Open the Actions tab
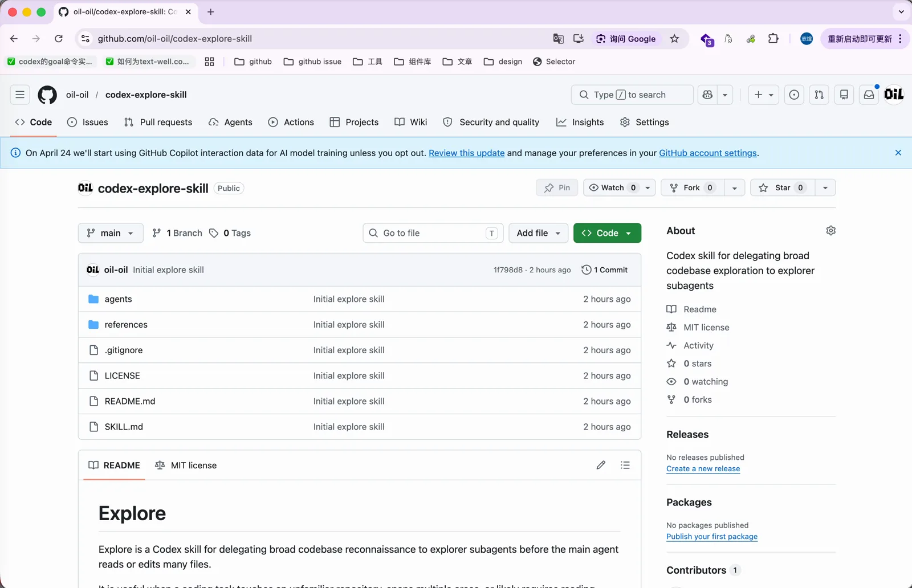Screen dimensions: 912x588 point(291,122)
